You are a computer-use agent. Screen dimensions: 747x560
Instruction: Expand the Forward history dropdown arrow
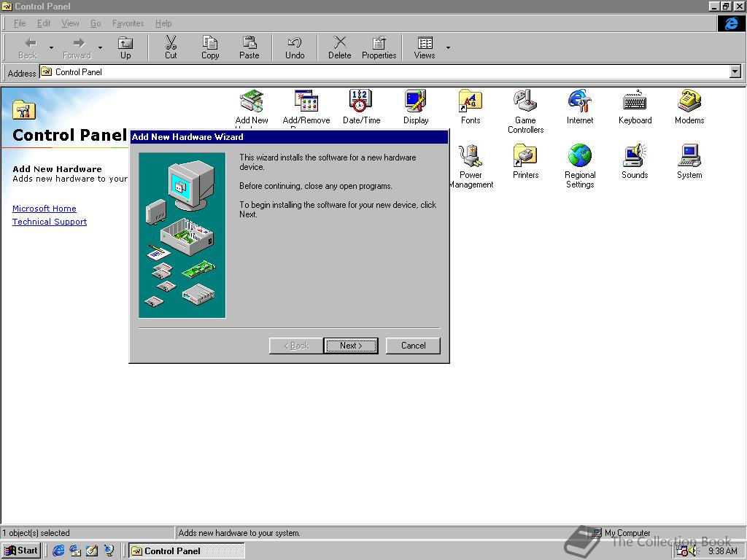(x=100, y=47)
